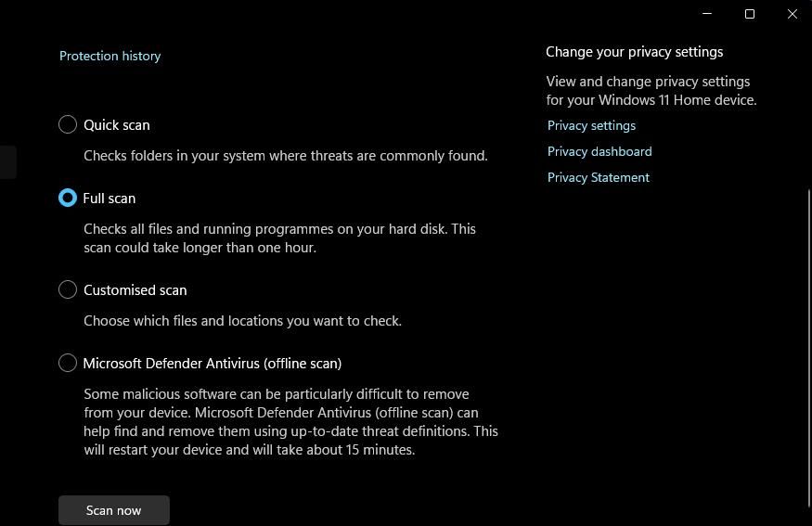View the Privacy Statement link
The width and height of the screenshot is (812, 526).
[x=599, y=177]
